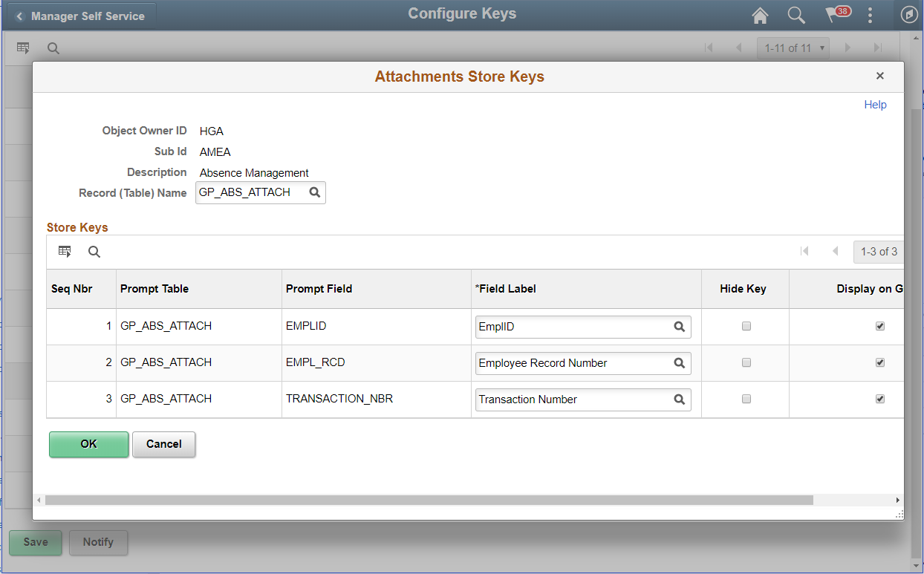The width and height of the screenshot is (924, 574).
Task: Click the Absence Management description text
Action: (254, 173)
